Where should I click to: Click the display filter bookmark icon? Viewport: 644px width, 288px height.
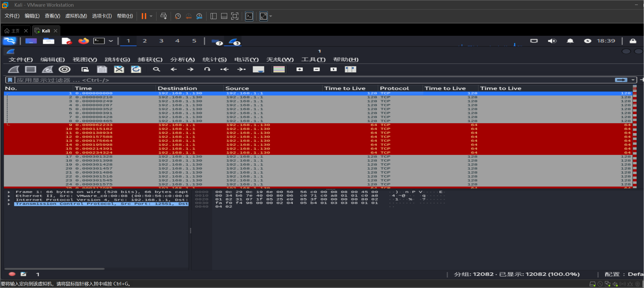pyautogui.click(x=10, y=80)
